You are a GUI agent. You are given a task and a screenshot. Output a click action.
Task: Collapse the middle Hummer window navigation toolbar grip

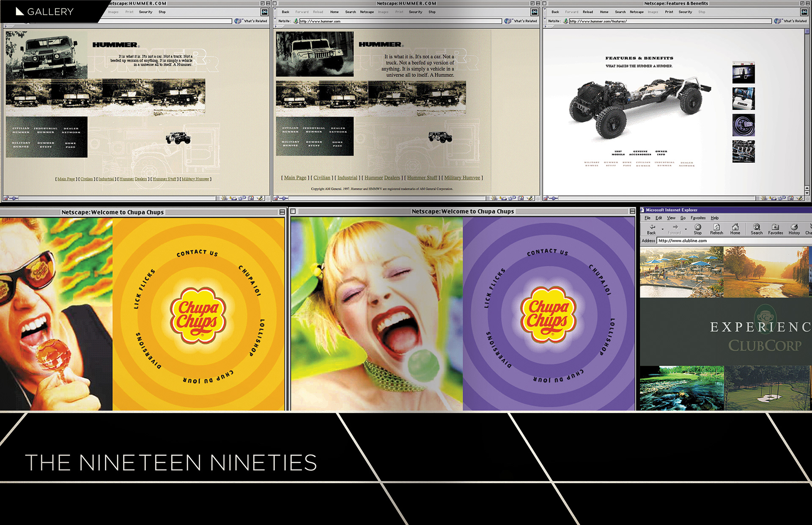pyautogui.click(x=275, y=12)
